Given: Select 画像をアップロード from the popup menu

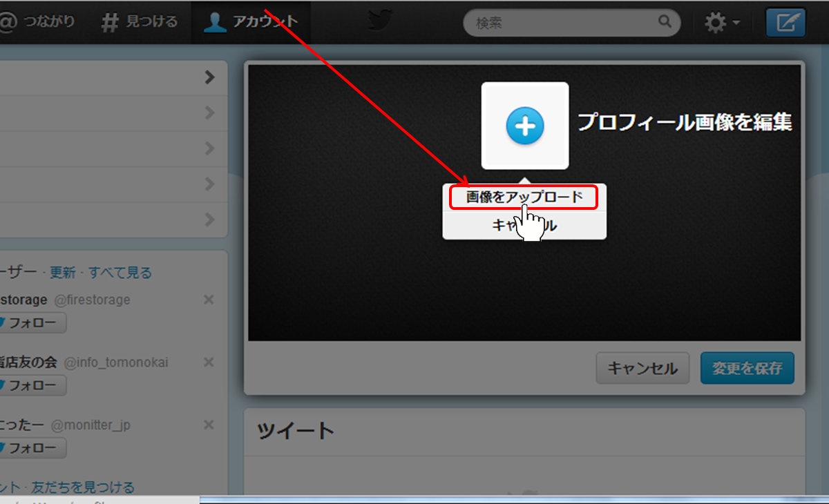Looking at the screenshot, I should tap(524, 197).
